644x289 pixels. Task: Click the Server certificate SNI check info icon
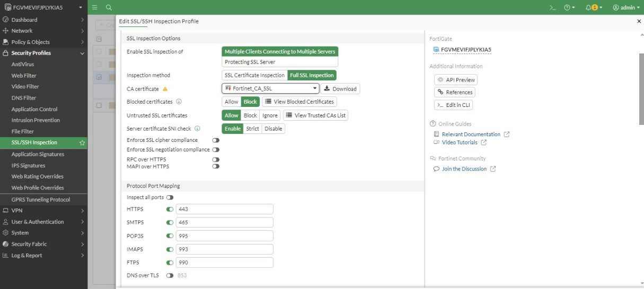click(197, 129)
